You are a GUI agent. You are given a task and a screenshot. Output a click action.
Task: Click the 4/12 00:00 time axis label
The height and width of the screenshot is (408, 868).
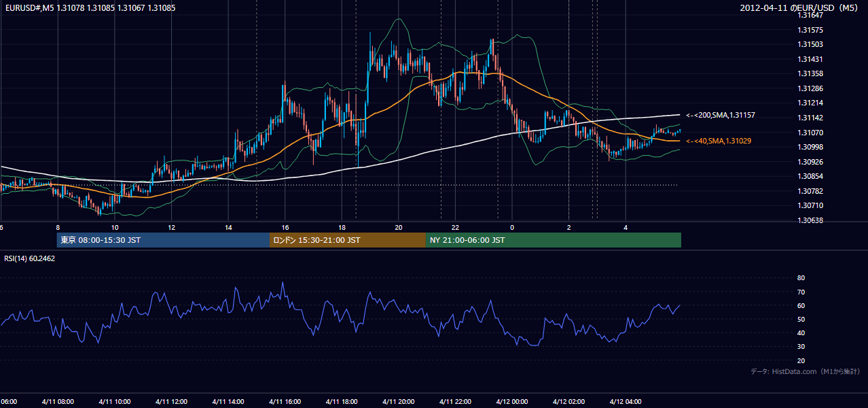512,401
